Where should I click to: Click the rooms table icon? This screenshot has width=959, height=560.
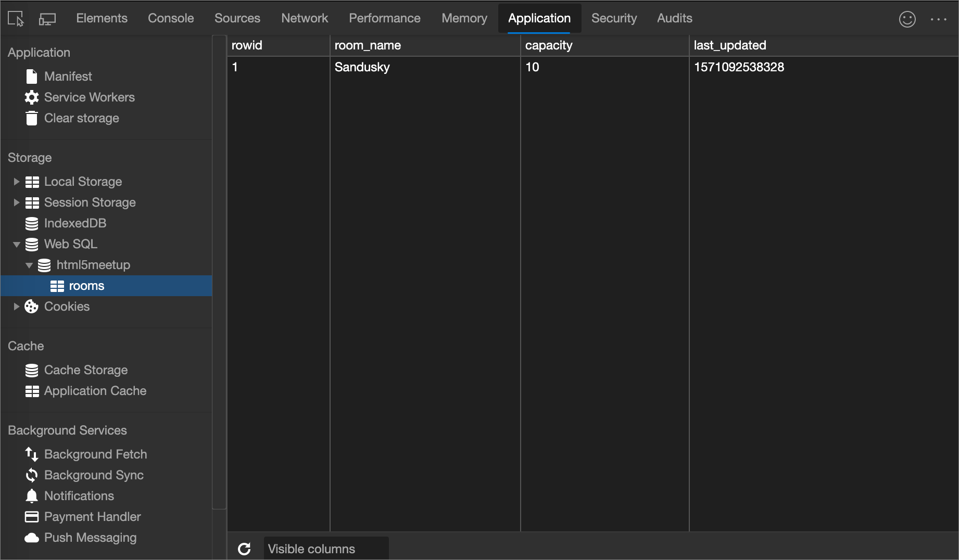coord(57,286)
